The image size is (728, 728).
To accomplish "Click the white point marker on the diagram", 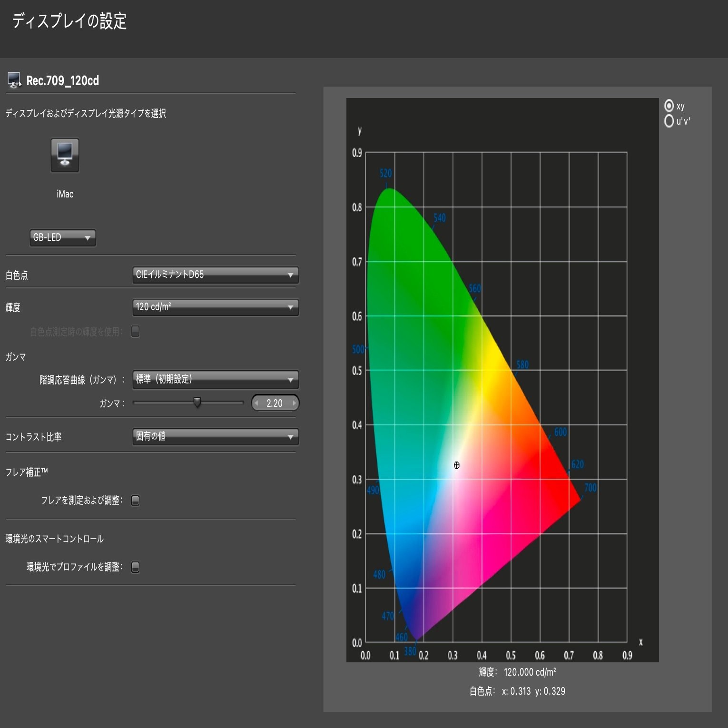I will click(x=456, y=465).
